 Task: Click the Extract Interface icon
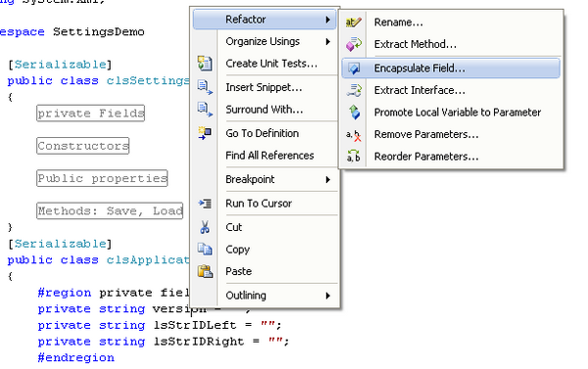[x=353, y=90]
